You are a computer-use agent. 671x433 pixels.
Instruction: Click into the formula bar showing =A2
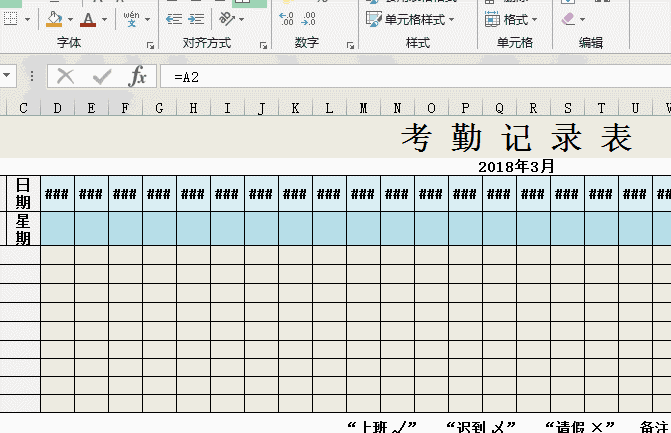(x=416, y=77)
